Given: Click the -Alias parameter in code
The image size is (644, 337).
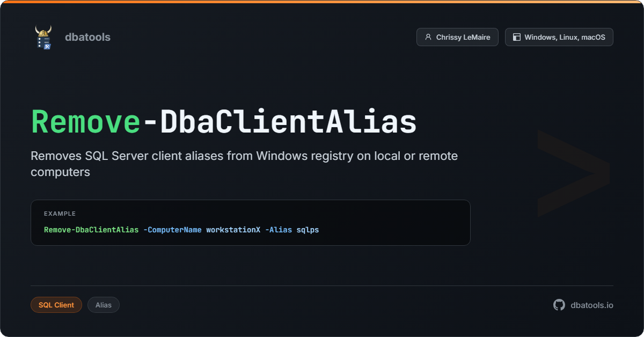Looking at the screenshot, I should coord(279,230).
